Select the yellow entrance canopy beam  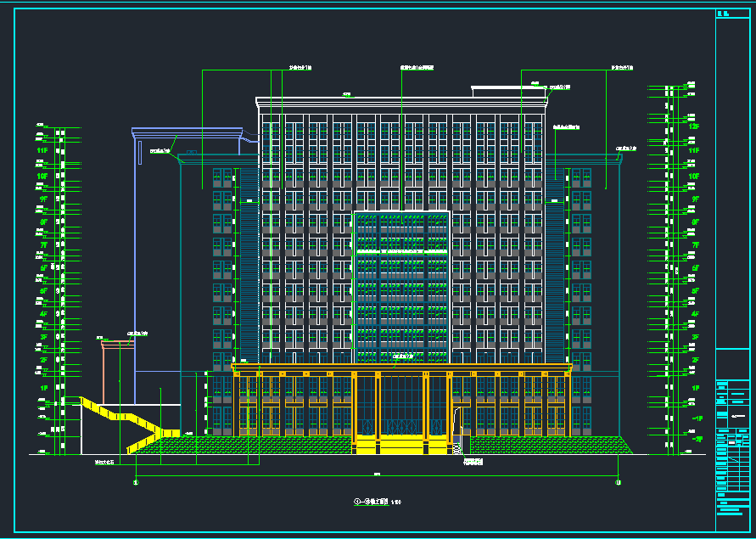click(402, 367)
